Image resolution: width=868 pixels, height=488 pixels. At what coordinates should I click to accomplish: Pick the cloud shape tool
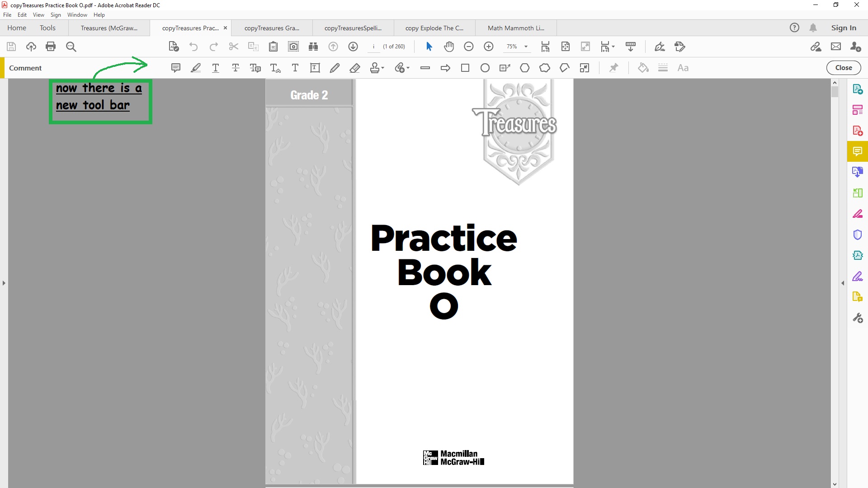click(545, 68)
